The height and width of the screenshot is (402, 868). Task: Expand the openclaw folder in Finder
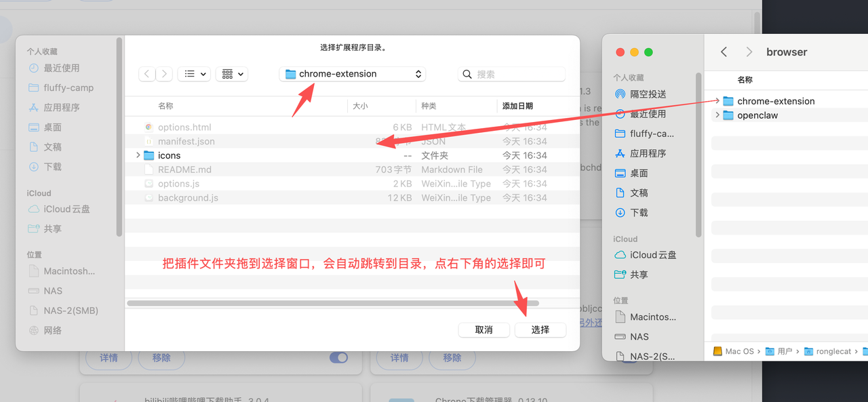click(x=717, y=115)
